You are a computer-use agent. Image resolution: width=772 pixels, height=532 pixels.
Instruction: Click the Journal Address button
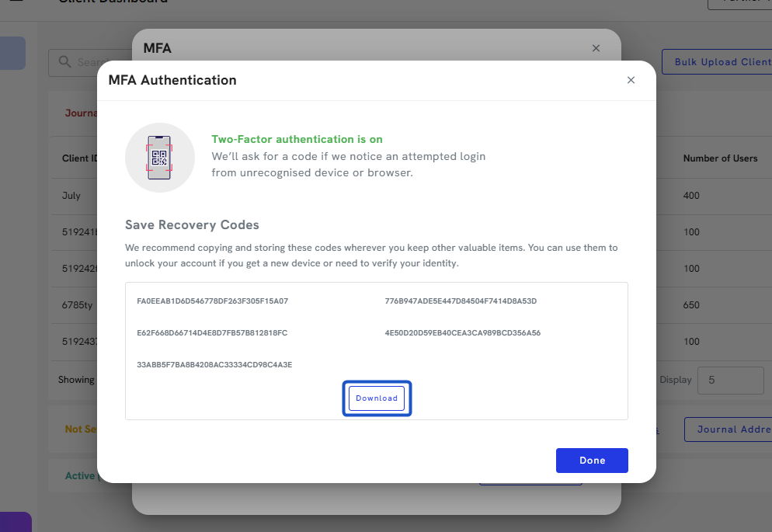coord(730,429)
